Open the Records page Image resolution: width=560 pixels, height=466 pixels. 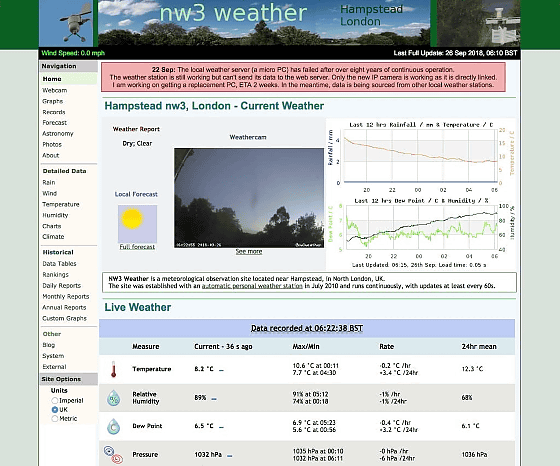(54, 112)
